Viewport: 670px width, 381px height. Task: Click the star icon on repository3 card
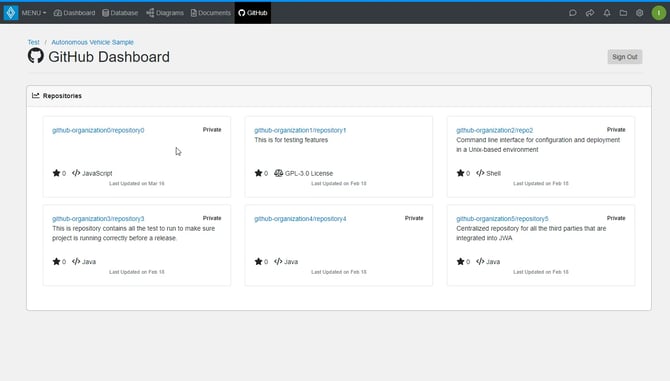coord(56,261)
